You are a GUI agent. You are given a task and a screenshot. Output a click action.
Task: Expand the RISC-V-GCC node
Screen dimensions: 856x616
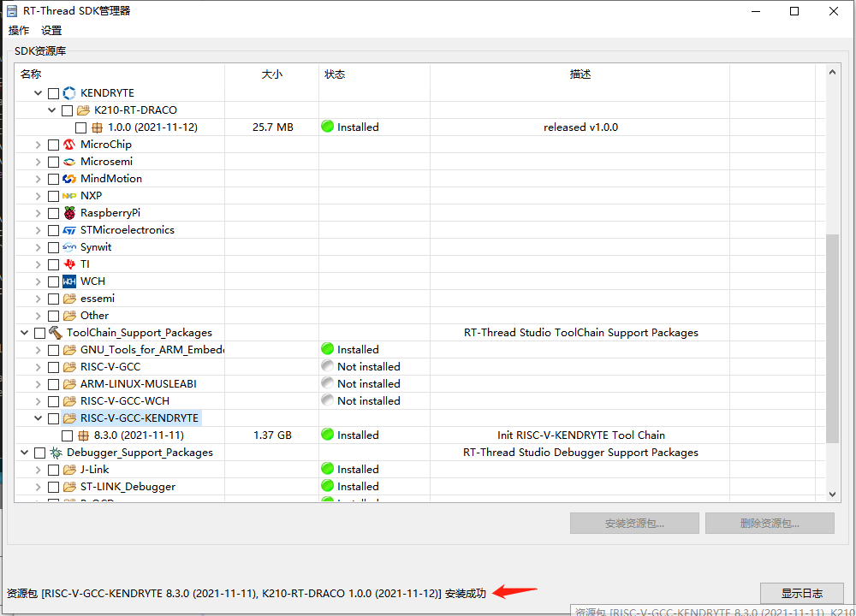click(38, 367)
